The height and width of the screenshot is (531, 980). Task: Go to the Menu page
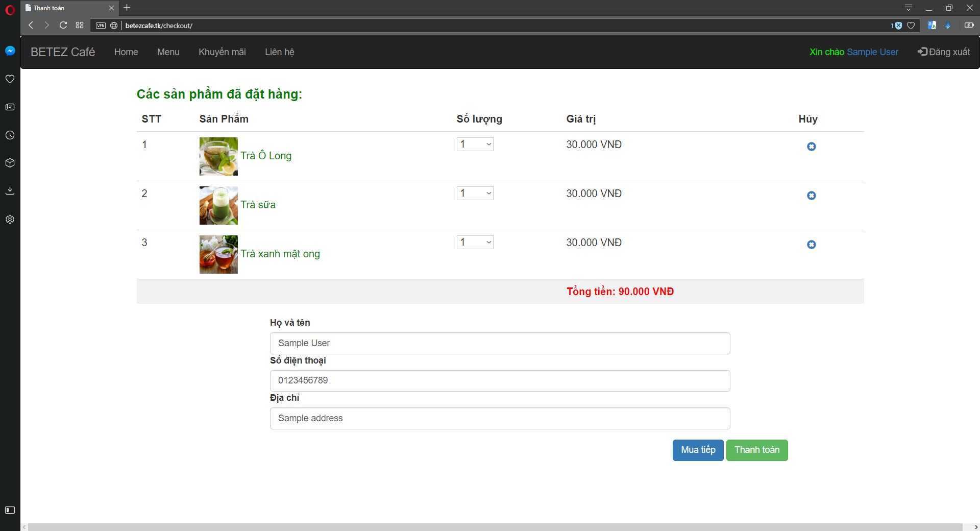point(168,52)
